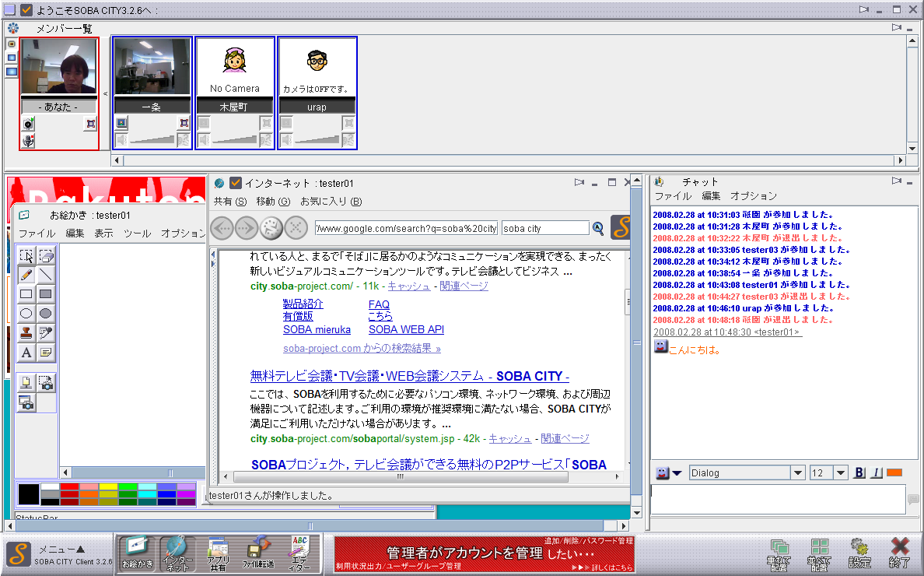Open 設定 settings gears icon
This screenshot has width=924, height=576.
click(859, 553)
